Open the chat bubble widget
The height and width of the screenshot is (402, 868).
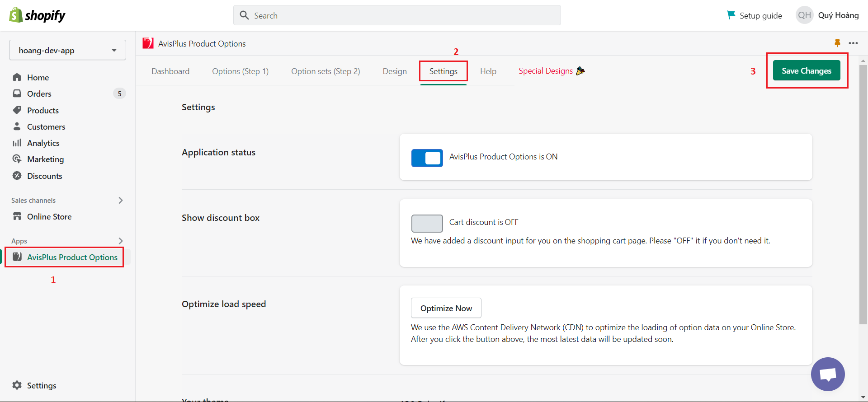click(828, 374)
